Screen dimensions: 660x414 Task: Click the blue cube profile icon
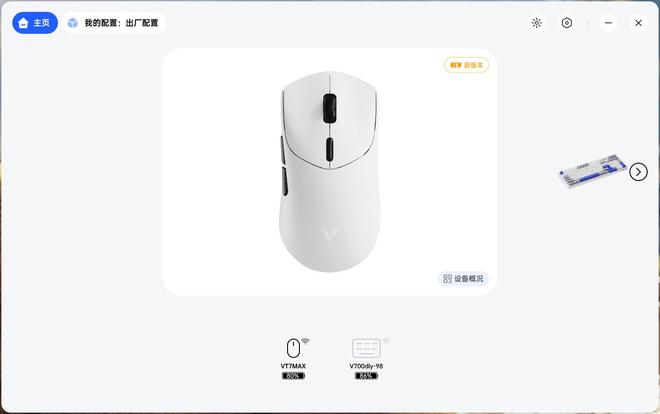point(73,23)
